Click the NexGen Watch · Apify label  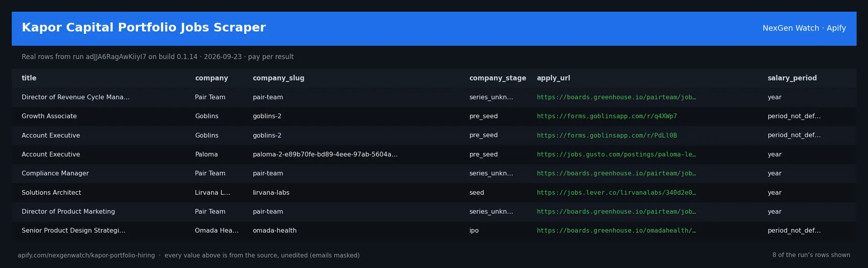point(804,28)
